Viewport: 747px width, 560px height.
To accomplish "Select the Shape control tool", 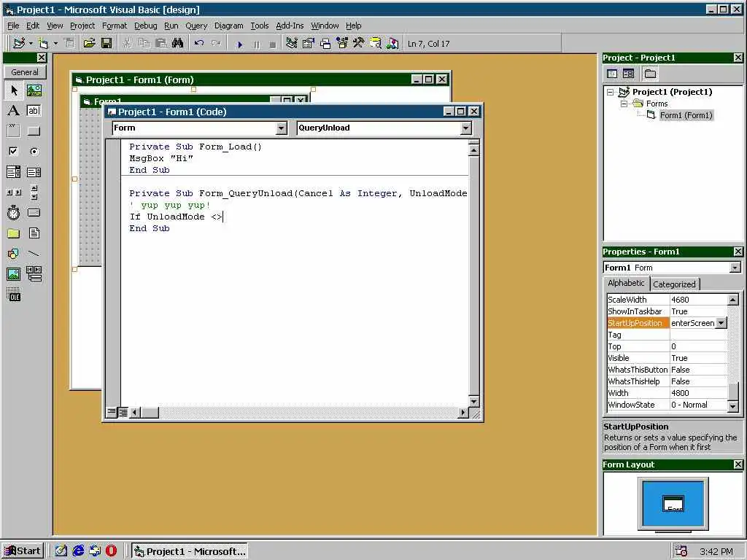I will pos(14,253).
